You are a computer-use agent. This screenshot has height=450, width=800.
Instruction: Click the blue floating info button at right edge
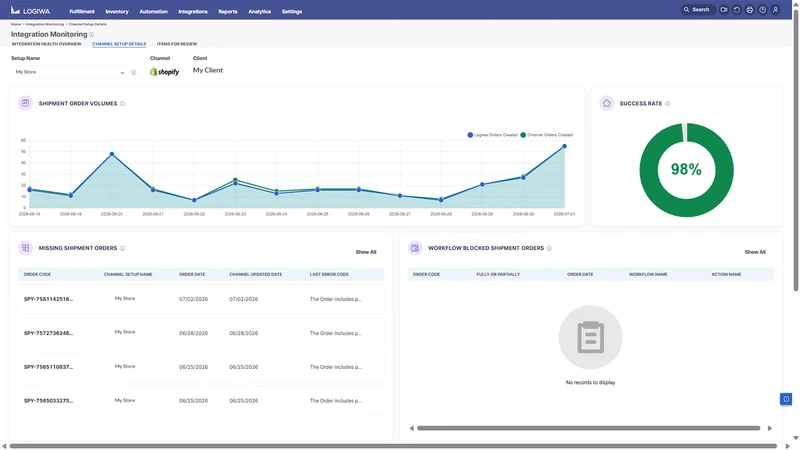(x=786, y=399)
